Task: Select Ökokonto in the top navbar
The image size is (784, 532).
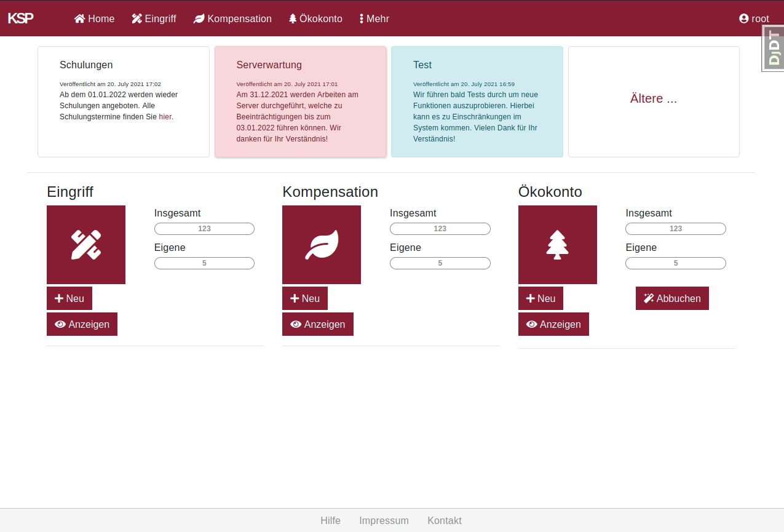Action: 315,18
